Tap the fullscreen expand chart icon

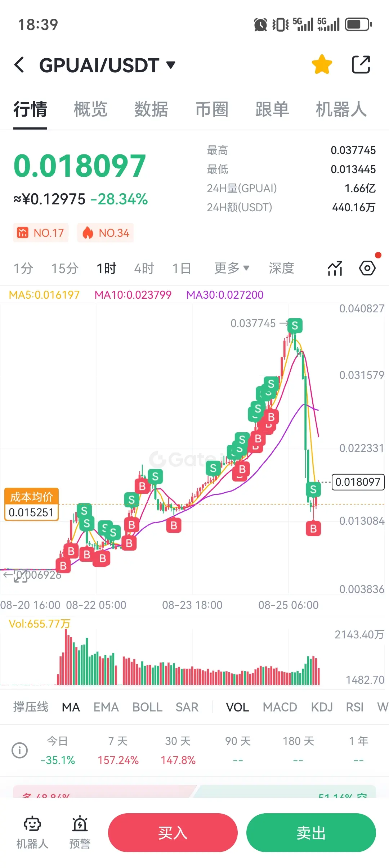[x=21, y=576]
